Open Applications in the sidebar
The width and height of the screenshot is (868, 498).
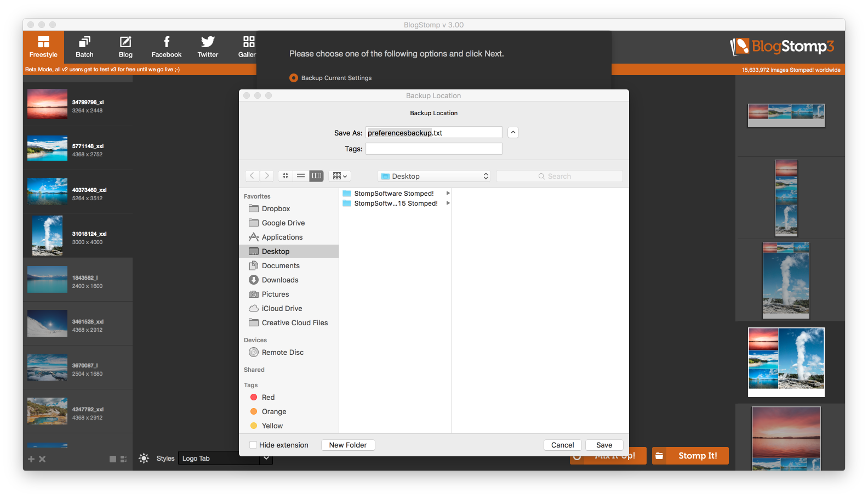tap(289, 237)
